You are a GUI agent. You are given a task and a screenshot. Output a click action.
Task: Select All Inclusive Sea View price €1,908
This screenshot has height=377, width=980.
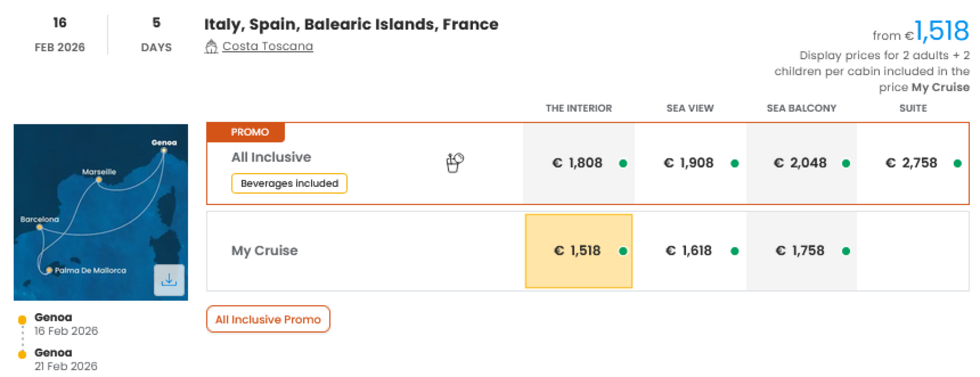tap(689, 163)
